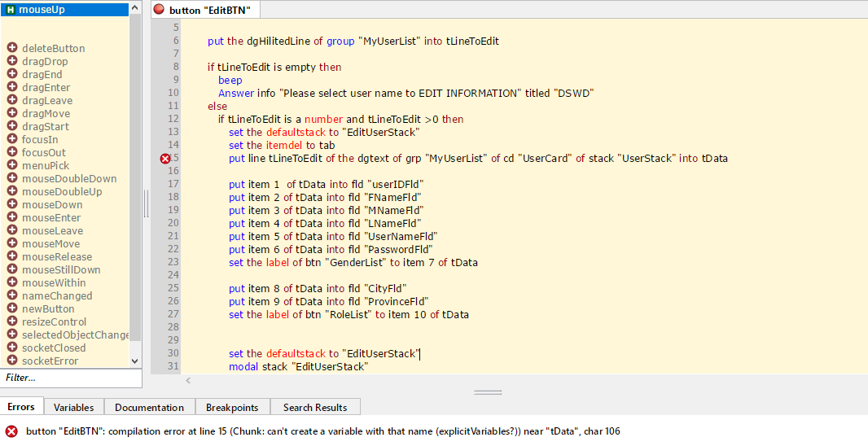
Task: Show the Search Results tab
Action: (314, 407)
